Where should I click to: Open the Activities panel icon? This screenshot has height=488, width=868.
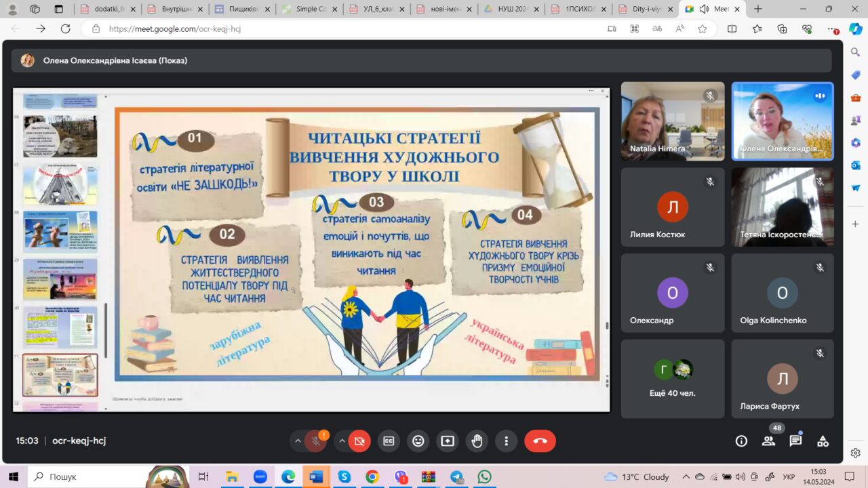tap(823, 441)
